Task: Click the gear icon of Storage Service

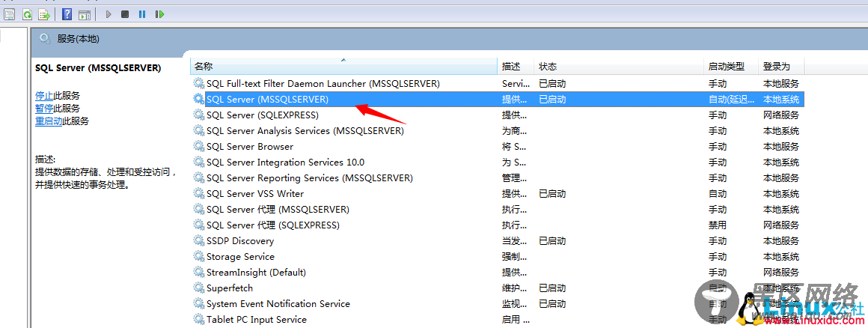Action: (198, 257)
